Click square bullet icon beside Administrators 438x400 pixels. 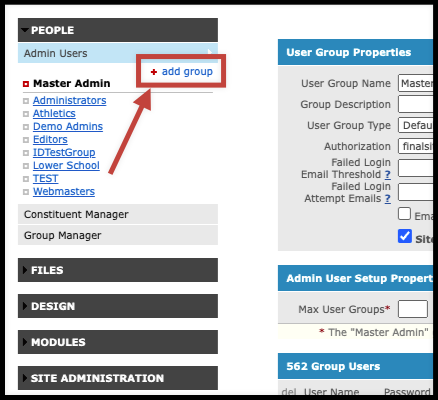pos(26,101)
